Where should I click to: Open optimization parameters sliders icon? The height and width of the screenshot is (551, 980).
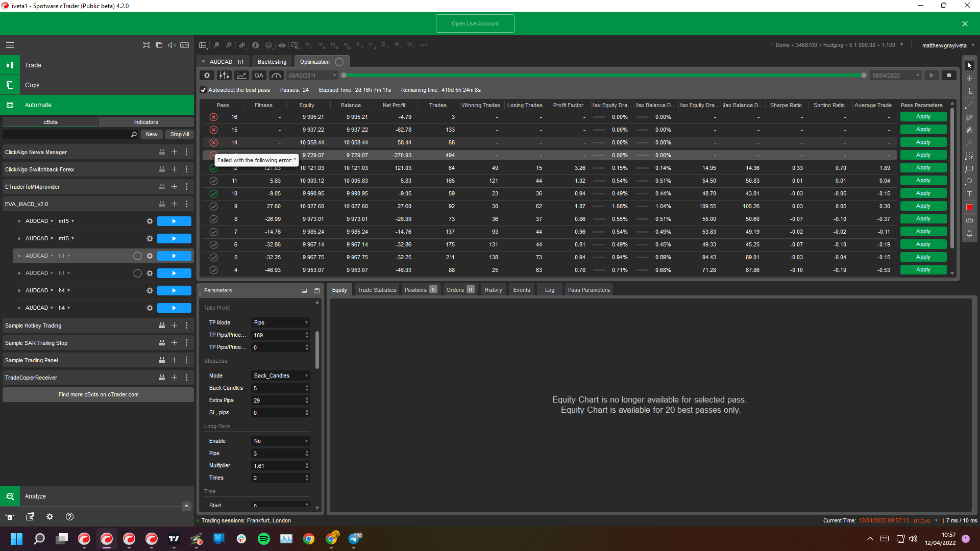[224, 76]
